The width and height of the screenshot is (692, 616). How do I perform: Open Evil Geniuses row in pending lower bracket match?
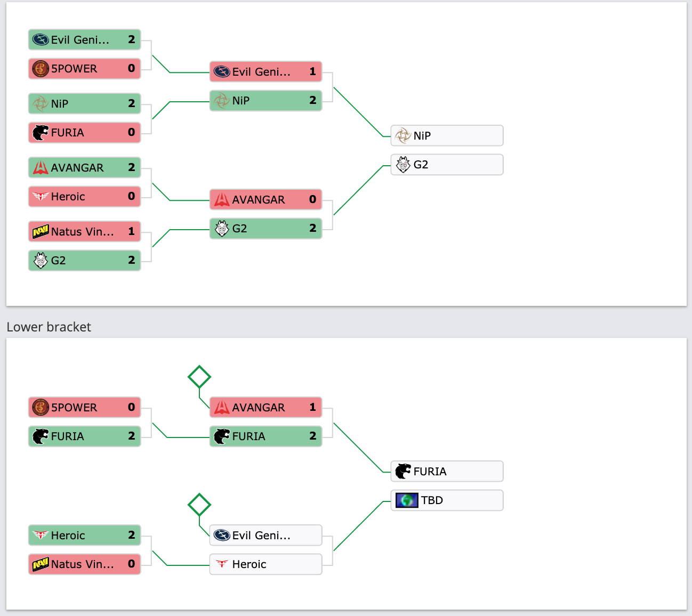[266, 535]
